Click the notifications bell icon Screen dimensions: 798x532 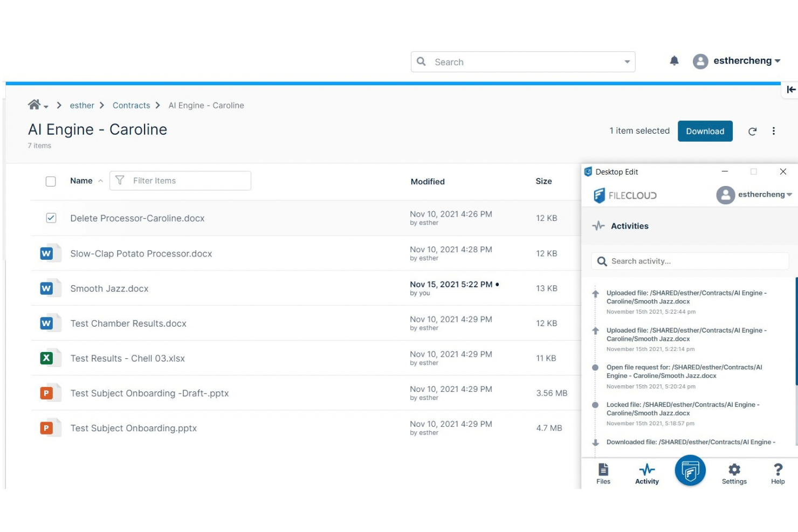(674, 61)
